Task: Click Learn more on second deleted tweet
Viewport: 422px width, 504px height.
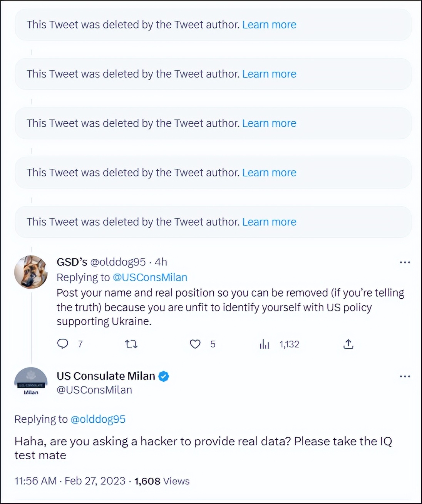Action: [x=269, y=74]
